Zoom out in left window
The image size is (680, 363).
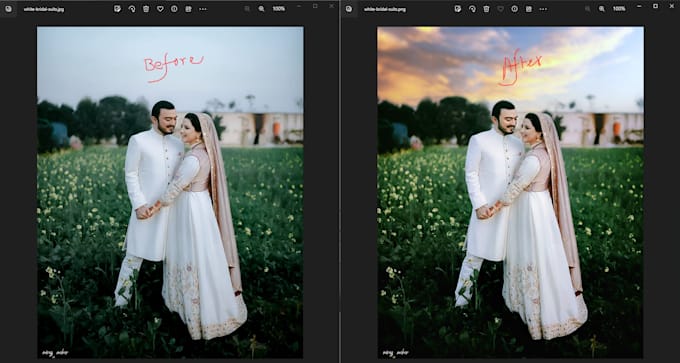(x=247, y=9)
